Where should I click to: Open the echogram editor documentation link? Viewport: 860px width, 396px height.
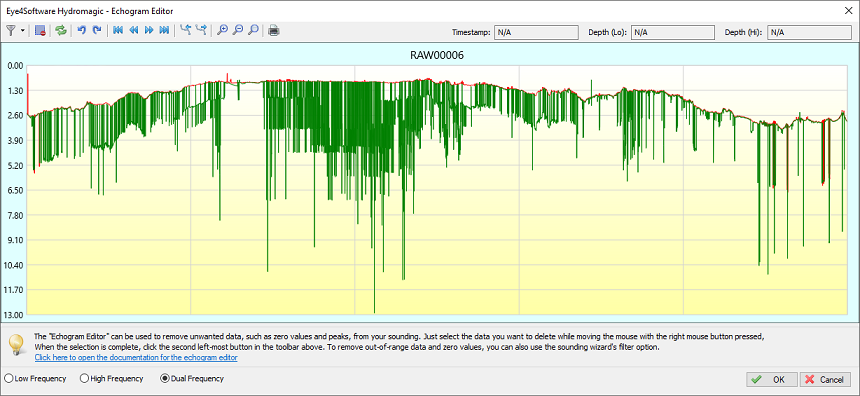tap(136, 358)
